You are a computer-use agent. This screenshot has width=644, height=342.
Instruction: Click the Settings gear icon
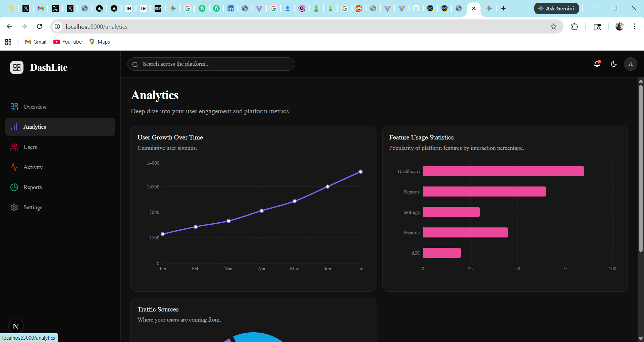(x=14, y=207)
